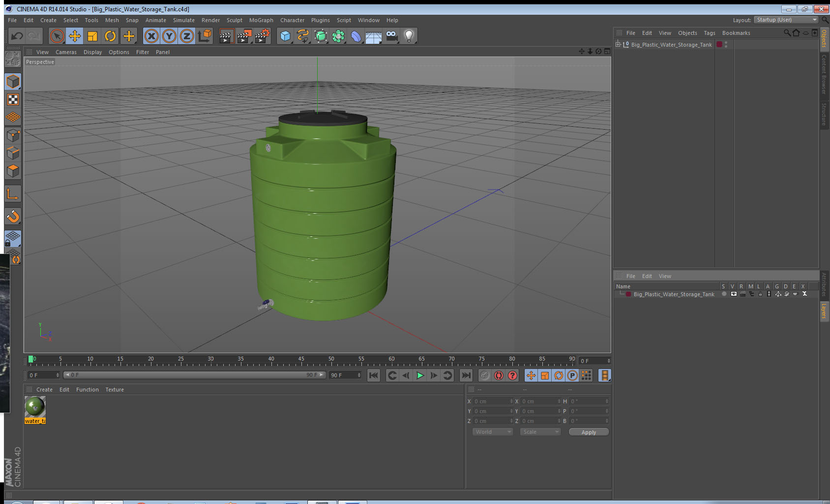The image size is (830, 504).
Task: Click the Object Manager search icon
Action: click(787, 33)
